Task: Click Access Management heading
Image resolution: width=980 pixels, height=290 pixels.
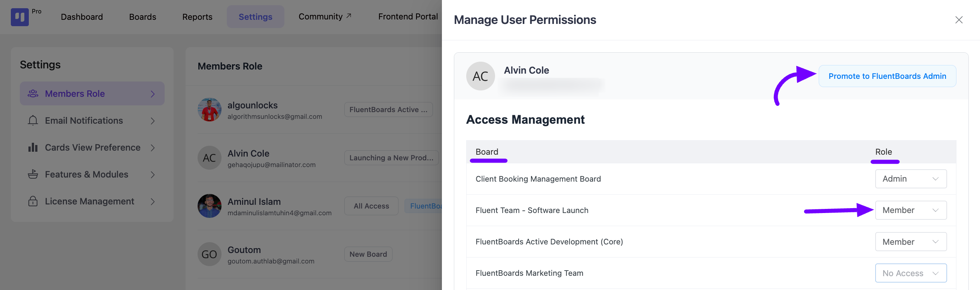Action: pos(525,119)
